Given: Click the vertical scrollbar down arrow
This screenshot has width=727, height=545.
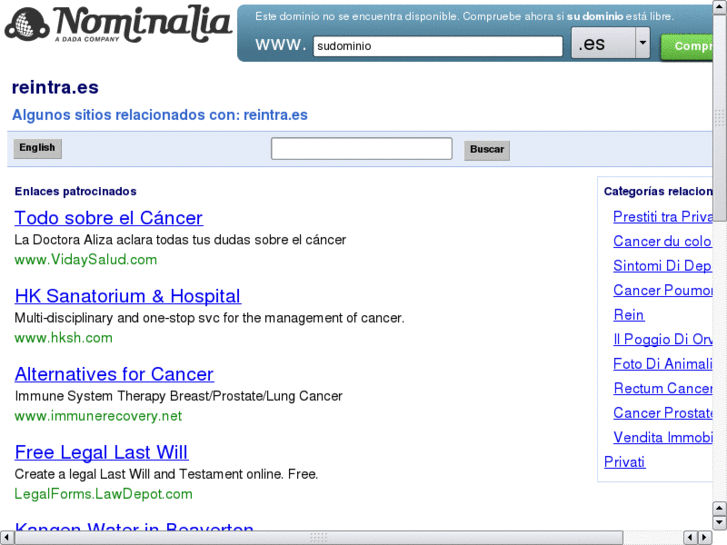Looking at the screenshot, I should click(x=720, y=523).
